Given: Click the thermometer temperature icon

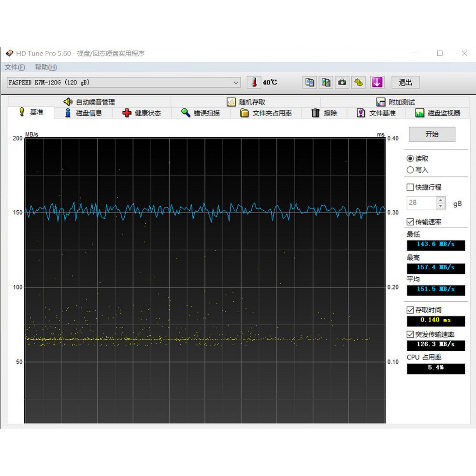Looking at the screenshot, I should point(254,82).
